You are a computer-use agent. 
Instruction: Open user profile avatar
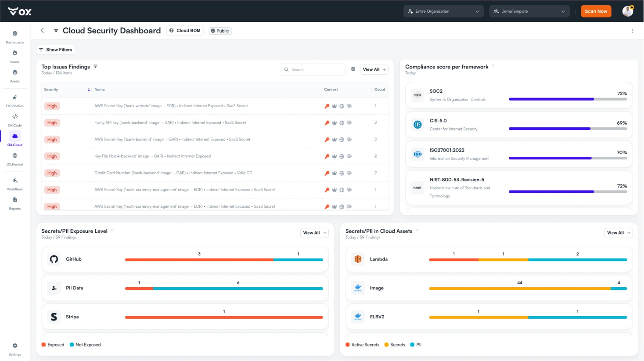click(x=628, y=11)
